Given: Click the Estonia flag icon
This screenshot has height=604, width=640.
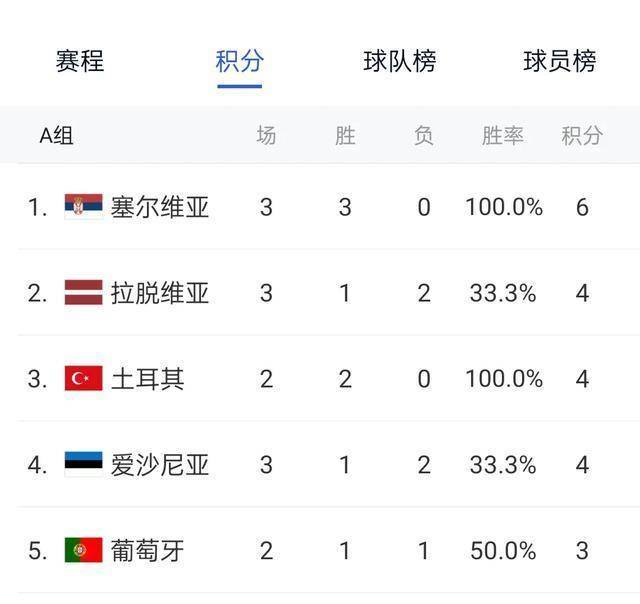Looking at the screenshot, I should point(84,465).
